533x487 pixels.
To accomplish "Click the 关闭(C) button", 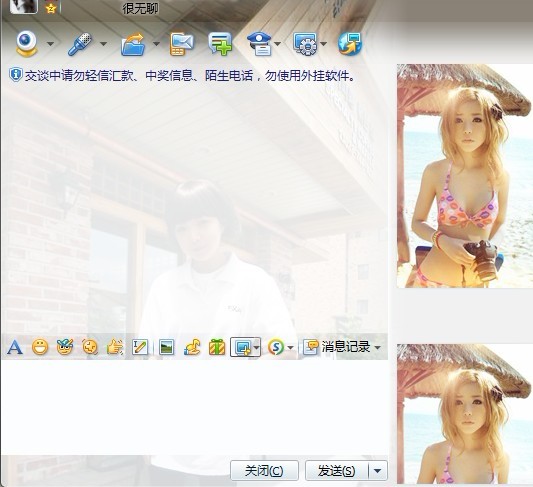I will [x=264, y=471].
